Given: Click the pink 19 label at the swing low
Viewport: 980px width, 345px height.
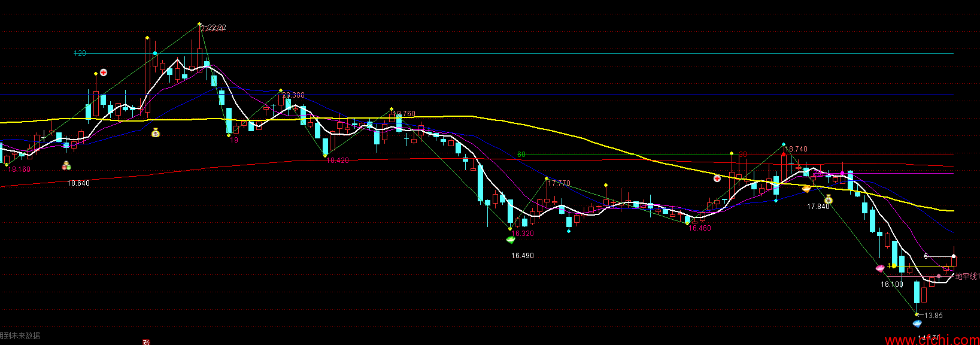Looking at the screenshot, I should pyautogui.click(x=234, y=140).
